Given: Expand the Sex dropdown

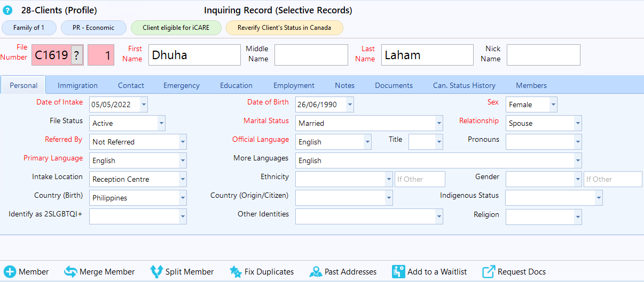Looking at the screenshot, I should click(x=553, y=104).
